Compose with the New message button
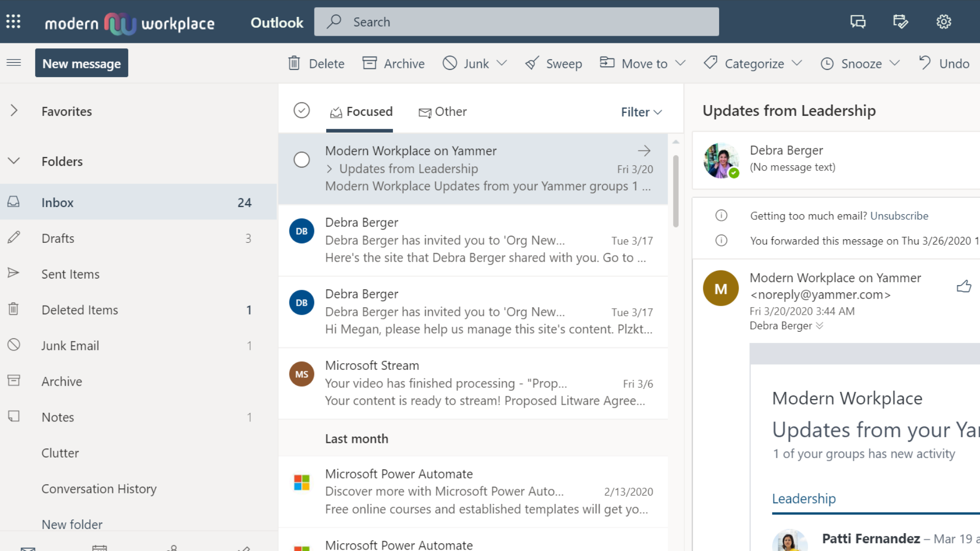This screenshot has width=980, height=551. [82, 63]
